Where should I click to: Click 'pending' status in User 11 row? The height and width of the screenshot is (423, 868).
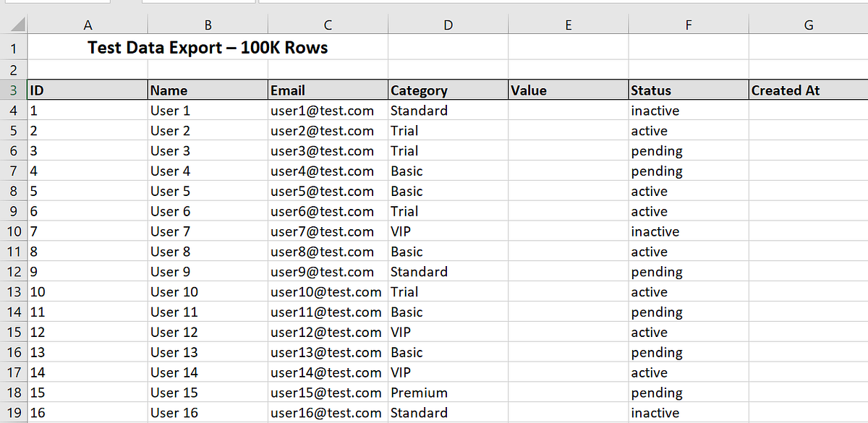[689, 312]
